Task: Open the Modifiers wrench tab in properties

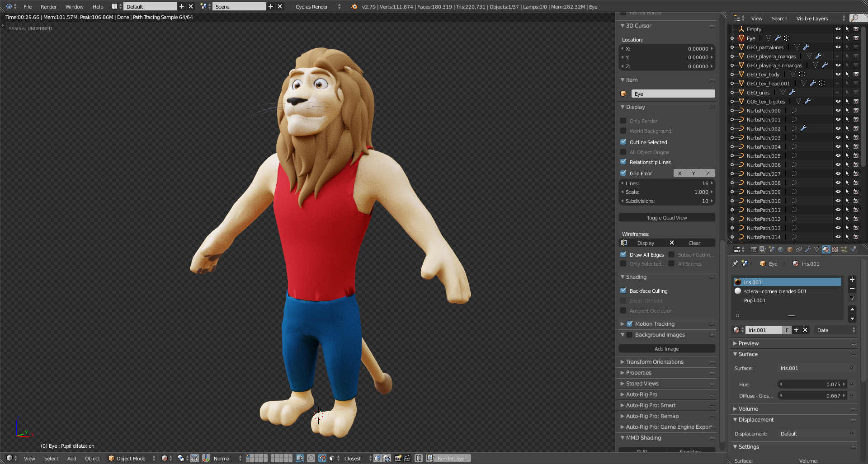Action: pos(808,249)
